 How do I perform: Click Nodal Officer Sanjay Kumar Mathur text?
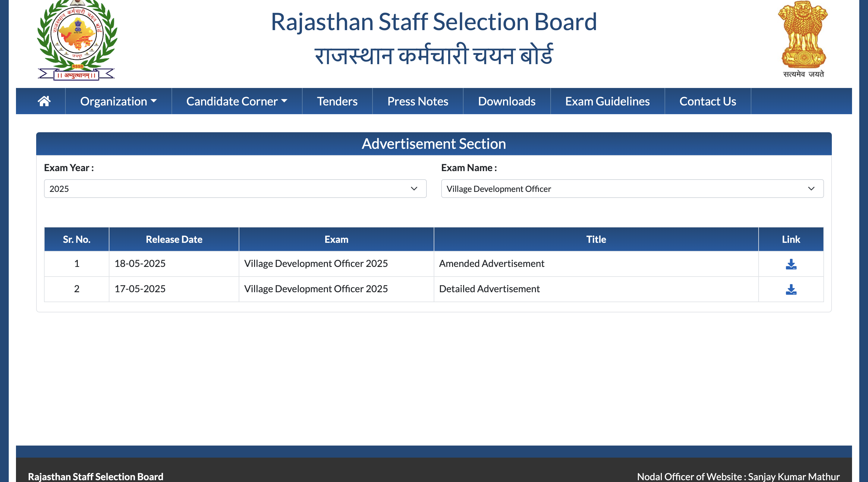tap(738, 477)
